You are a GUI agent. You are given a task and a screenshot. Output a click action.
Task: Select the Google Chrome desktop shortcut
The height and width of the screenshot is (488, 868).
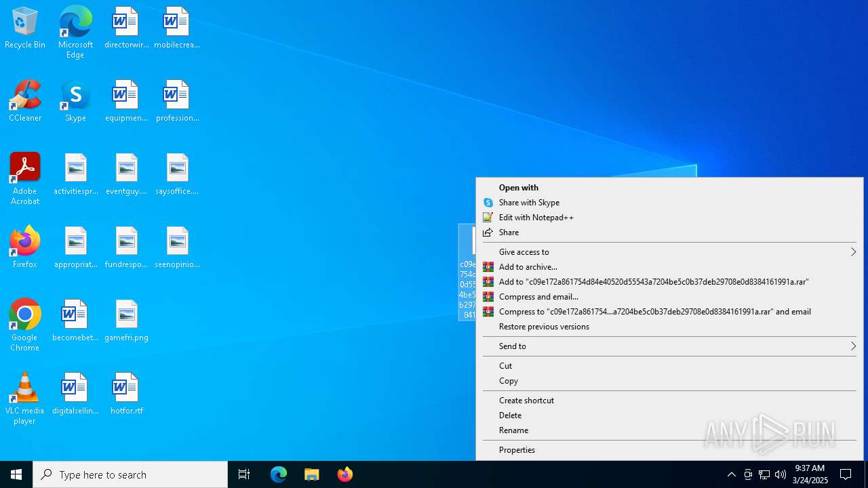point(25,325)
